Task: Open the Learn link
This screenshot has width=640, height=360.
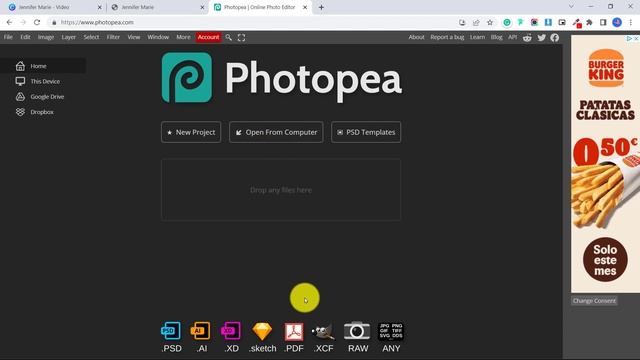Action: coord(477,37)
